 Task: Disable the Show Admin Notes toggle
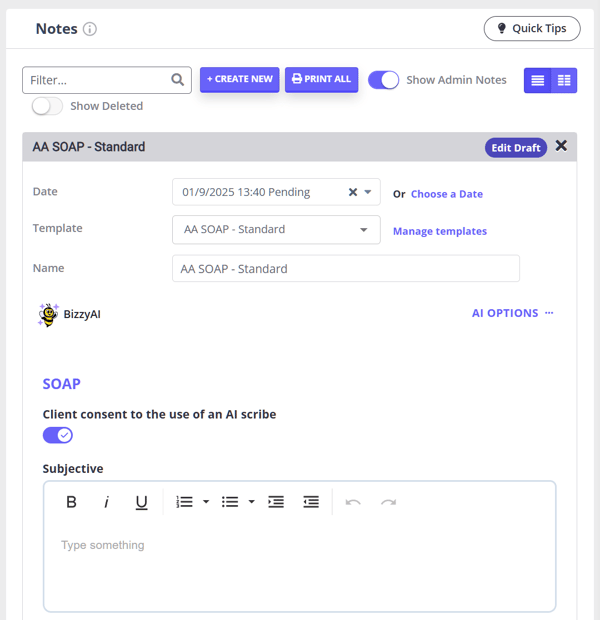(x=384, y=80)
